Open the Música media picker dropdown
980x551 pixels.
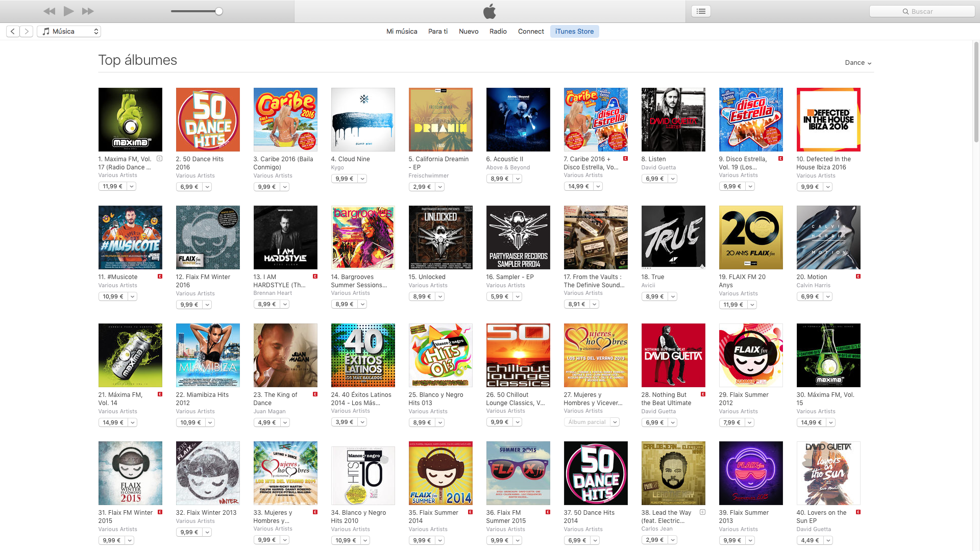tap(69, 32)
